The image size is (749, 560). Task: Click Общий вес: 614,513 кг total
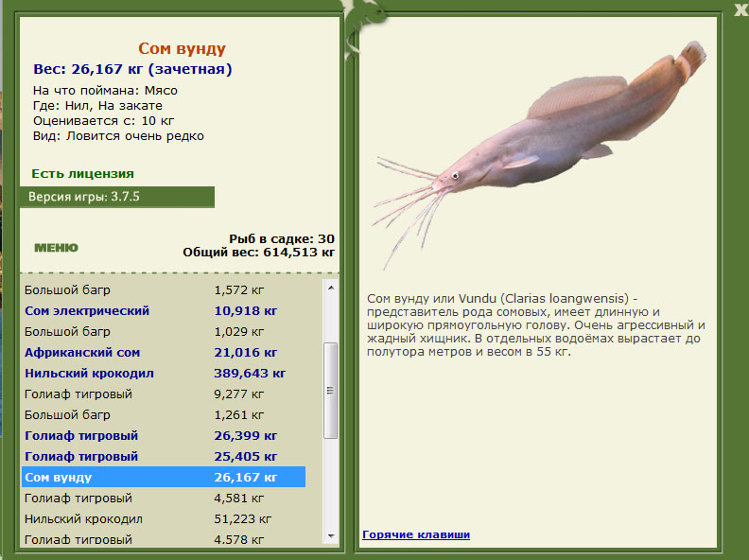point(258,252)
